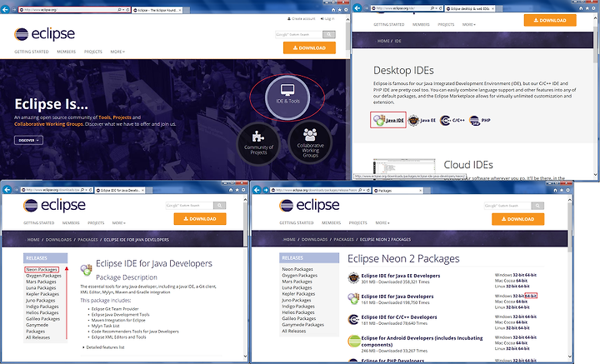Open Neon Packages link in Java Developers window sidebar
This screenshot has width=600, height=364.
(42, 270)
